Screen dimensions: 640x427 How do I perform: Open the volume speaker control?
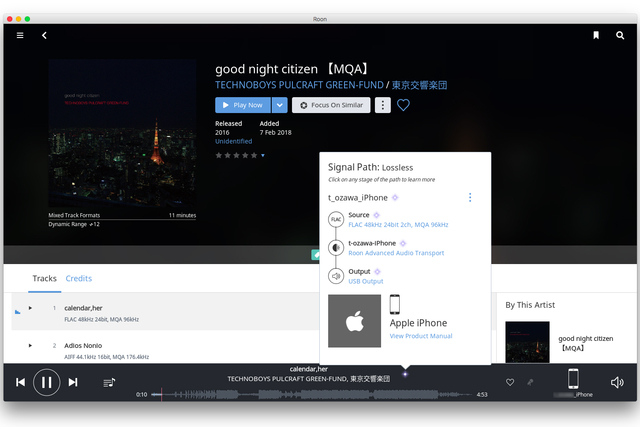point(617,382)
